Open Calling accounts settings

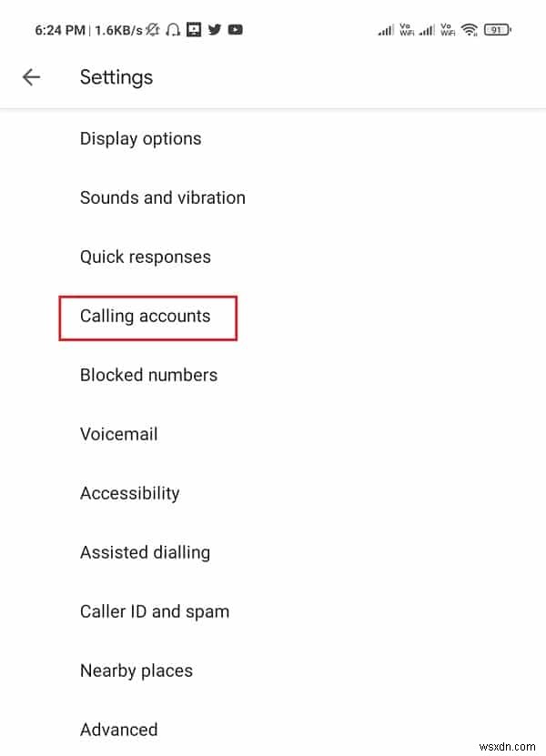click(x=145, y=318)
